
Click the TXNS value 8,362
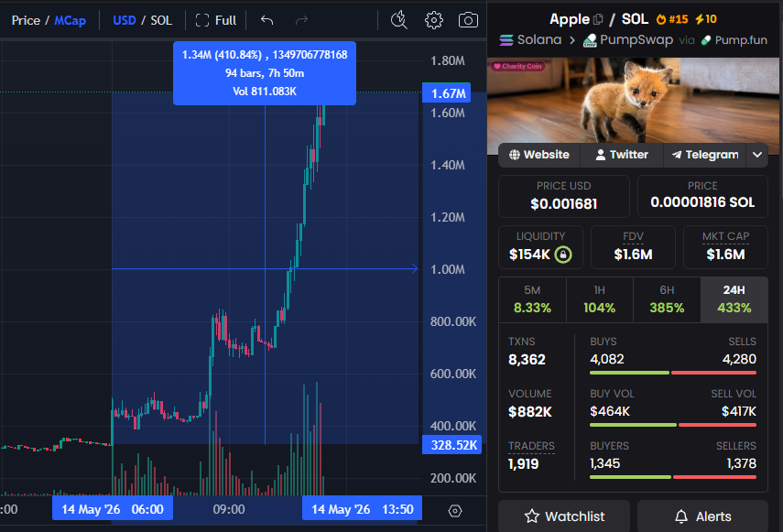[527, 359]
